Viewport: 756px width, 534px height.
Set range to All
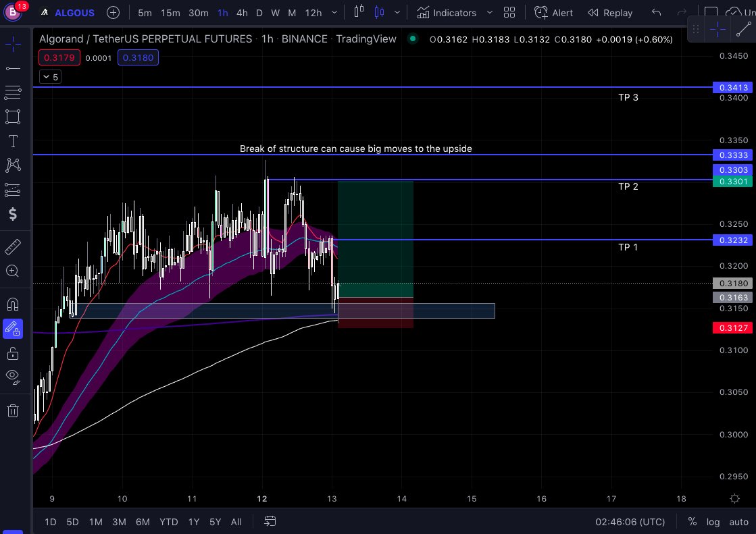tap(236, 522)
